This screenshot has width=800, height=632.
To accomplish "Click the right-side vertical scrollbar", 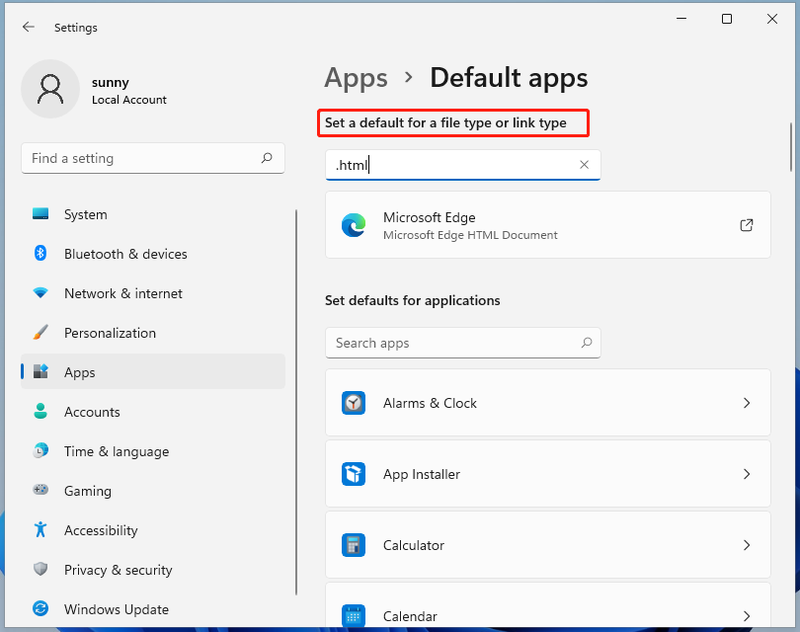I will pyautogui.click(x=791, y=147).
